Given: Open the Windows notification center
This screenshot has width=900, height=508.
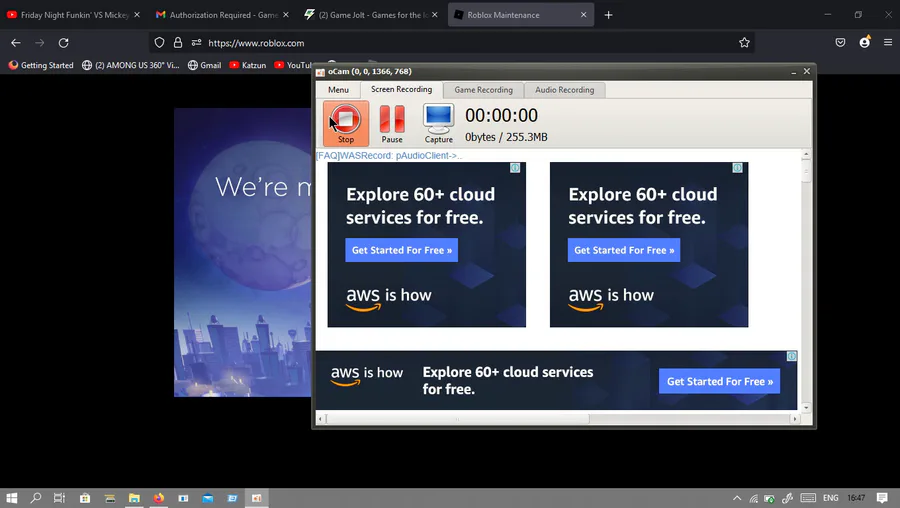Looking at the screenshot, I should [882, 498].
